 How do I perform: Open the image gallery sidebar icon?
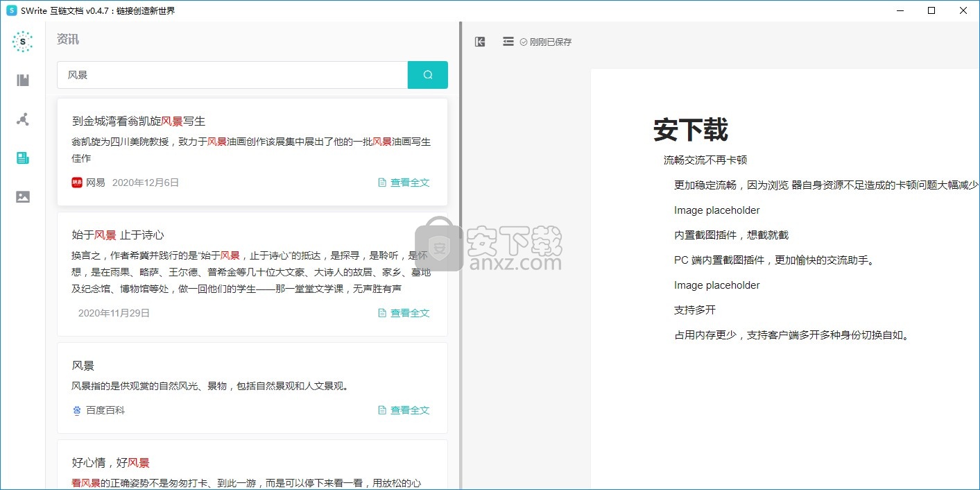pos(23,197)
